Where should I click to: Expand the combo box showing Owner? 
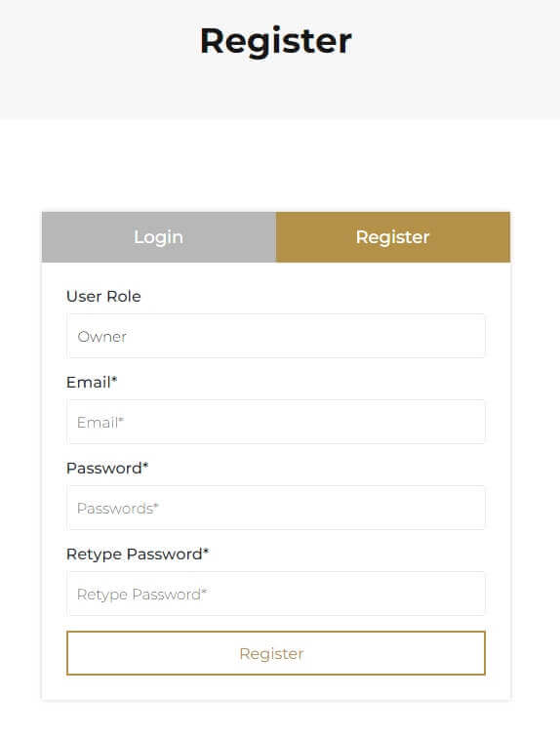tap(276, 336)
